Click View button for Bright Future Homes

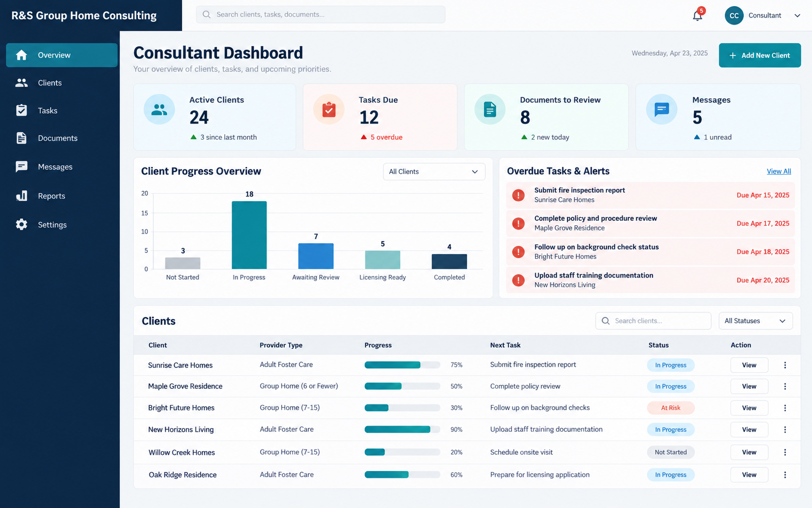click(x=749, y=408)
